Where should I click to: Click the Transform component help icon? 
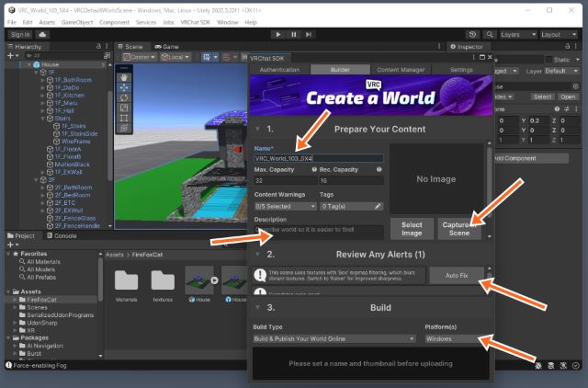tap(557, 109)
